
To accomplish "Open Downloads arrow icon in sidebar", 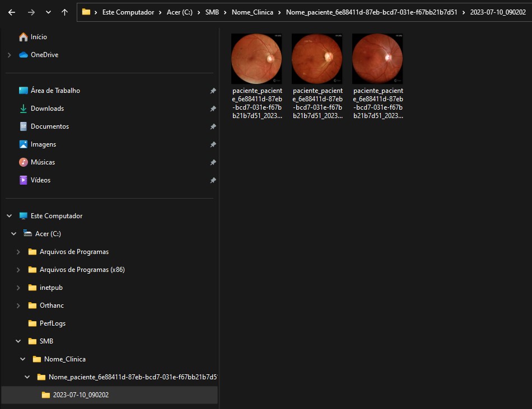I will [23, 109].
